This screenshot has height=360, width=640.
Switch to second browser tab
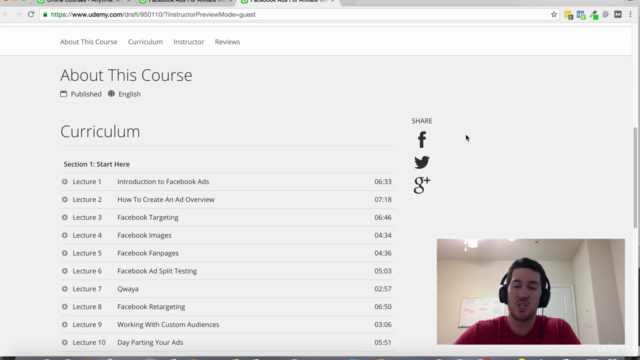pos(186,2)
